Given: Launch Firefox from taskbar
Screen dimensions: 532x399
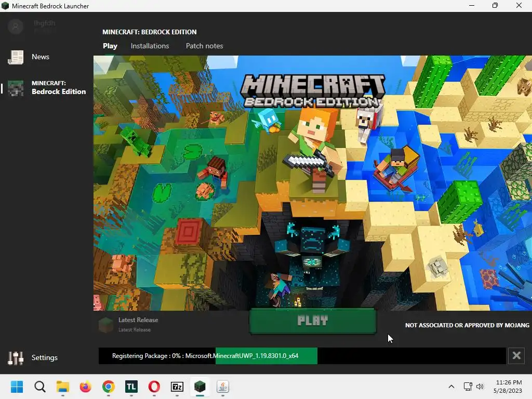Looking at the screenshot, I should (86, 387).
